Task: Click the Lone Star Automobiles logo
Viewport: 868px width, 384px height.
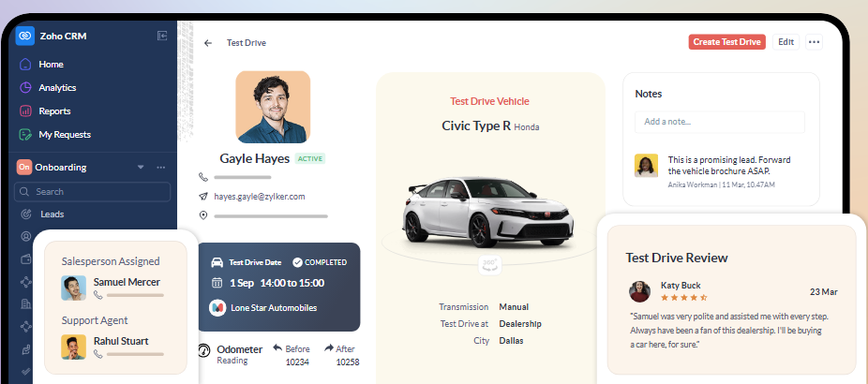Action: click(x=217, y=307)
